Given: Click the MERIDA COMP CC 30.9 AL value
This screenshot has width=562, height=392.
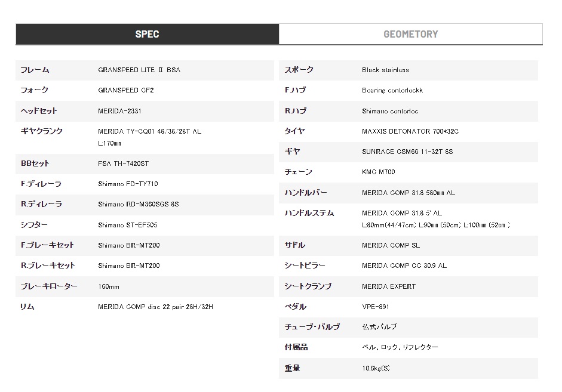Looking at the screenshot, I should click(x=404, y=266).
